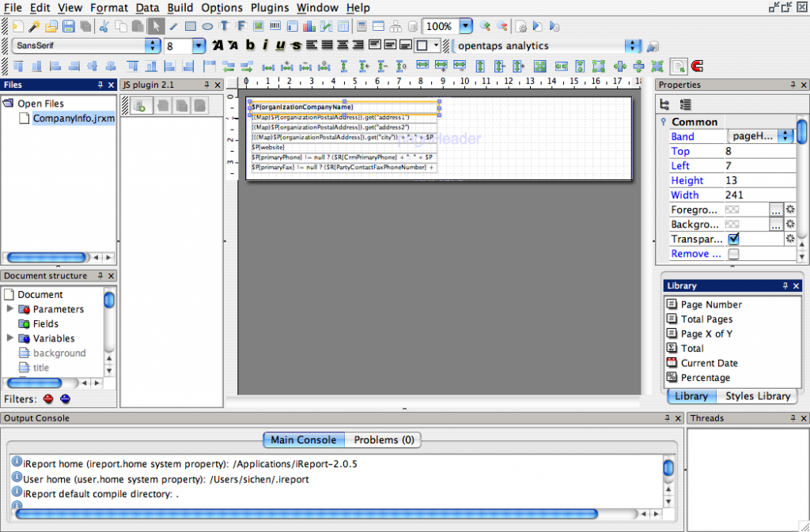Click the Paste icon in the toolbar

136,25
